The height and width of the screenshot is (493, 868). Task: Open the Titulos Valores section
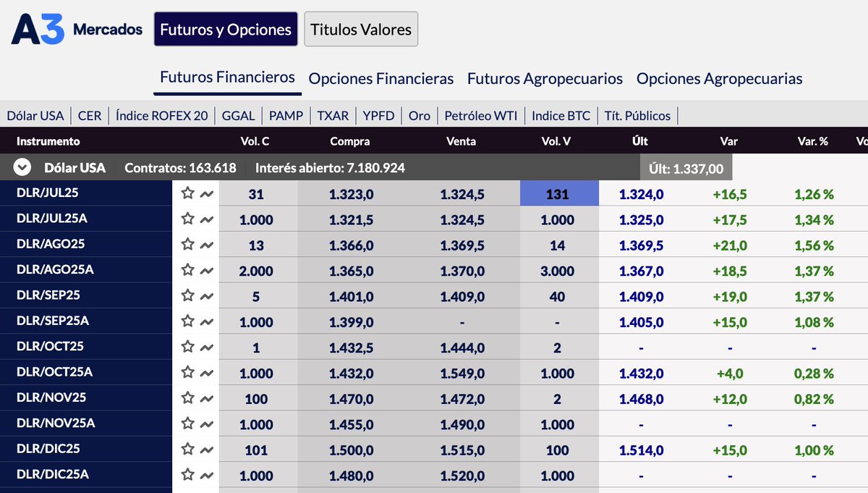click(361, 29)
